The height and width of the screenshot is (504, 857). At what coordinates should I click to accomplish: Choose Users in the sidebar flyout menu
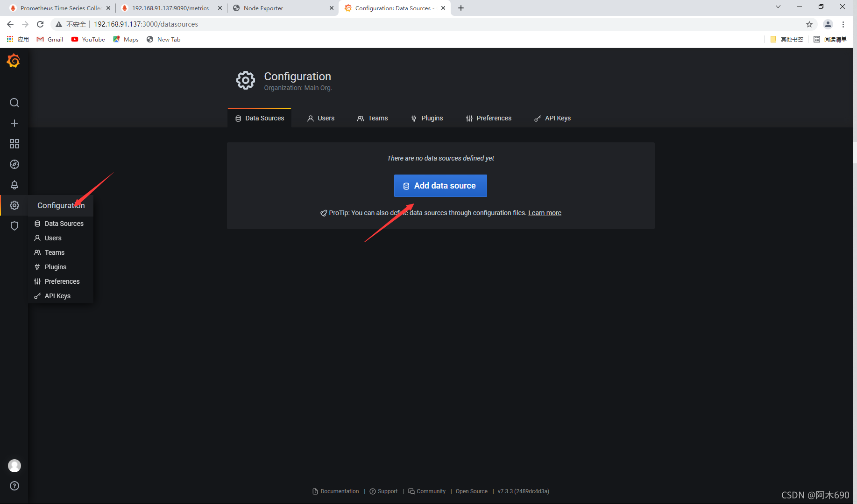tap(61, 238)
